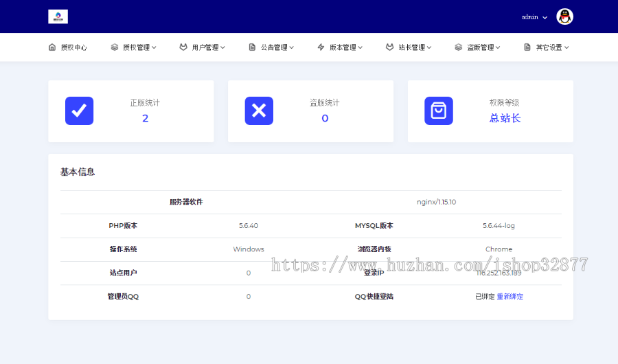Click the 站点用户 label
618x364 pixels.
click(123, 273)
